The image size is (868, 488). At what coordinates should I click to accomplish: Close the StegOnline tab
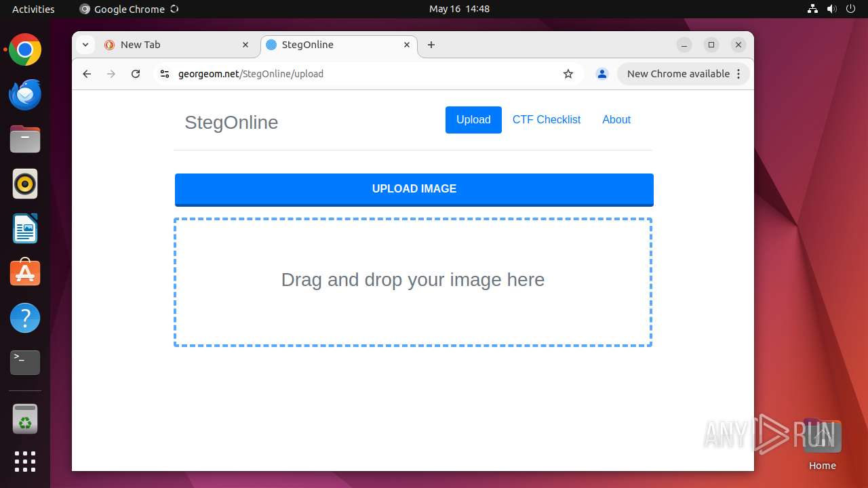click(407, 45)
